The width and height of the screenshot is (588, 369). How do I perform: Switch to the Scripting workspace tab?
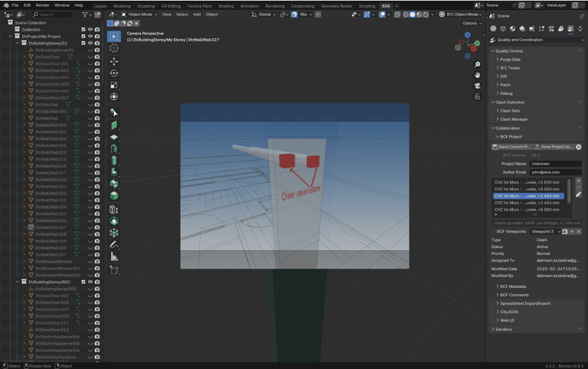pos(367,5)
